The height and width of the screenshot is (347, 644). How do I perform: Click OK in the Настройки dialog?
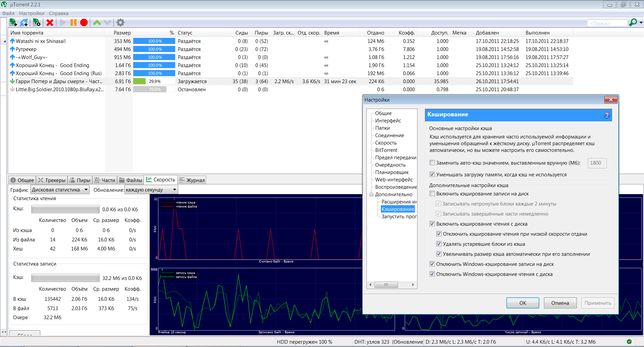pyautogui.click(x=523, y=303)
